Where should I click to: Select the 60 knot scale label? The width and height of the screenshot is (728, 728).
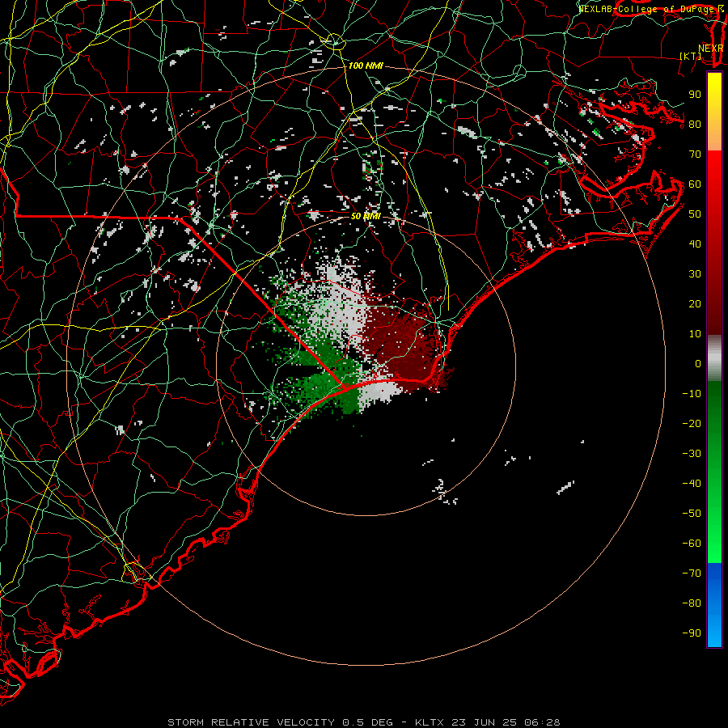coord(695,184)
